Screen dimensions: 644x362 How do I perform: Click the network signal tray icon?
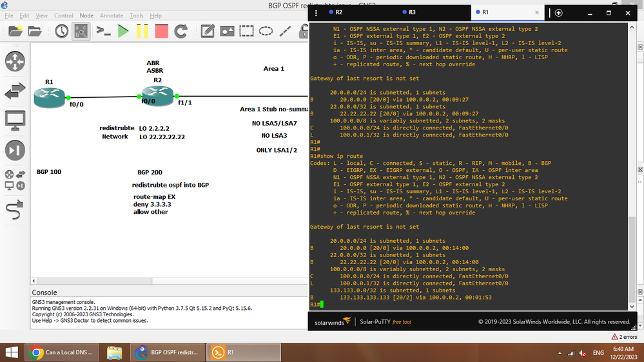click(x=571, y=353)
